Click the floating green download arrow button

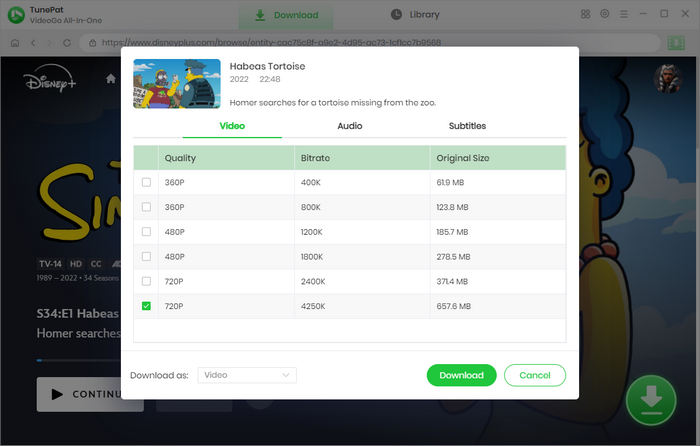pyautogui.click(x=650, y=400)
